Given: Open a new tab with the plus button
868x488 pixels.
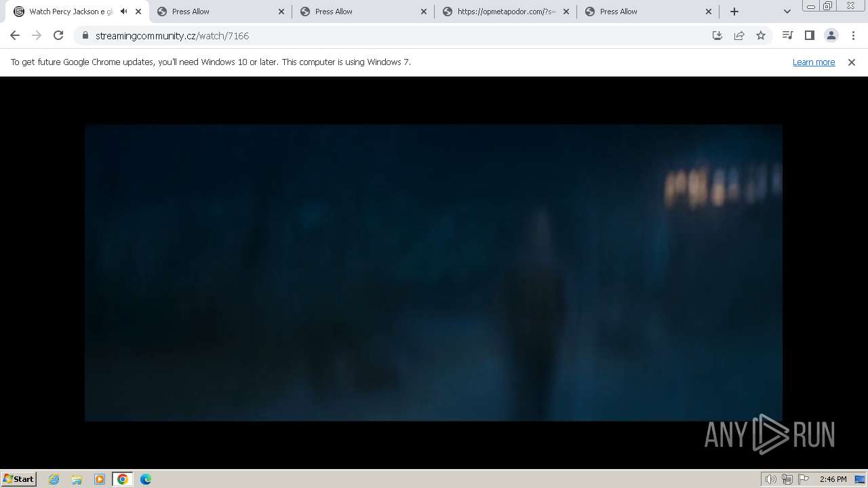Looking at the screenshot, I should coord(734,12).
